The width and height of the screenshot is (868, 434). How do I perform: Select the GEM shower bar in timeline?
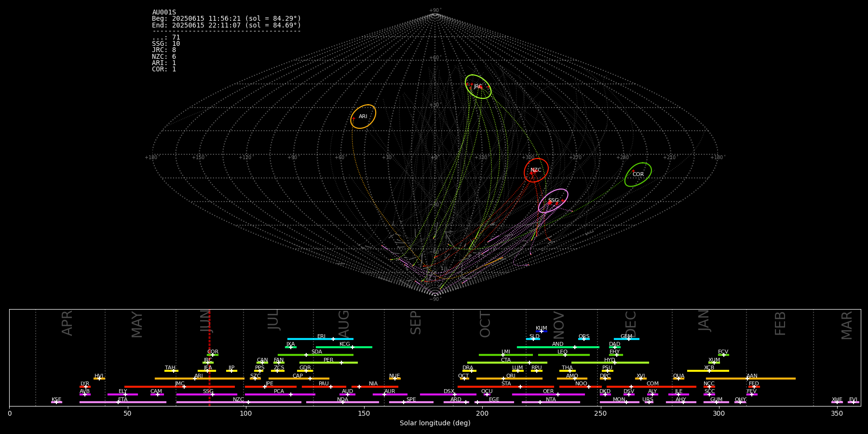[x=626, y=339]
